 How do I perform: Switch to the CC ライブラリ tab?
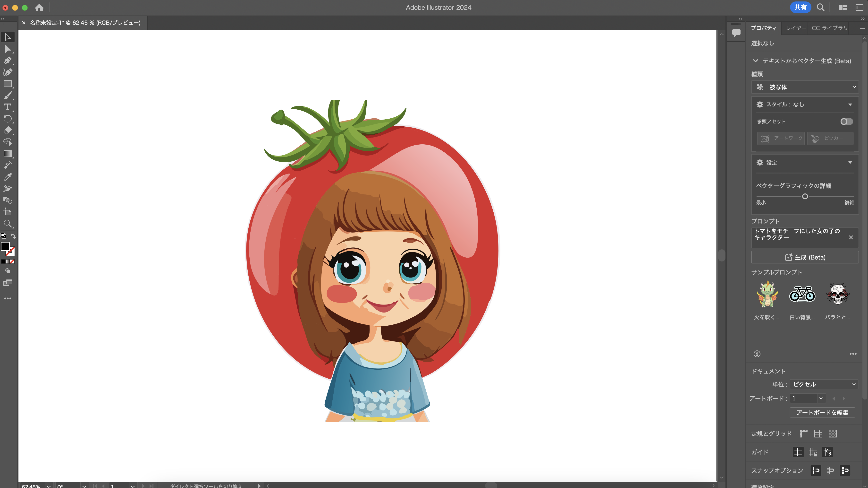click(x=830, y=28)
